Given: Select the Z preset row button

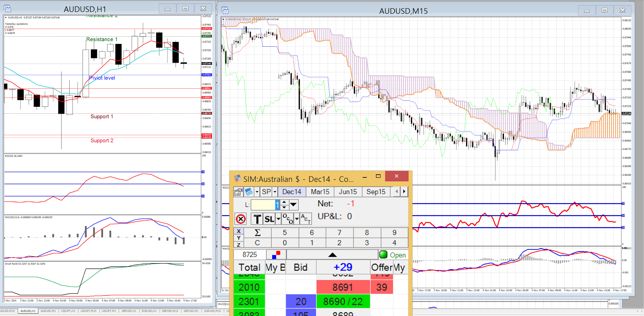Looking at the screenshot, I should pyautogui.click(x=239, y=244).
